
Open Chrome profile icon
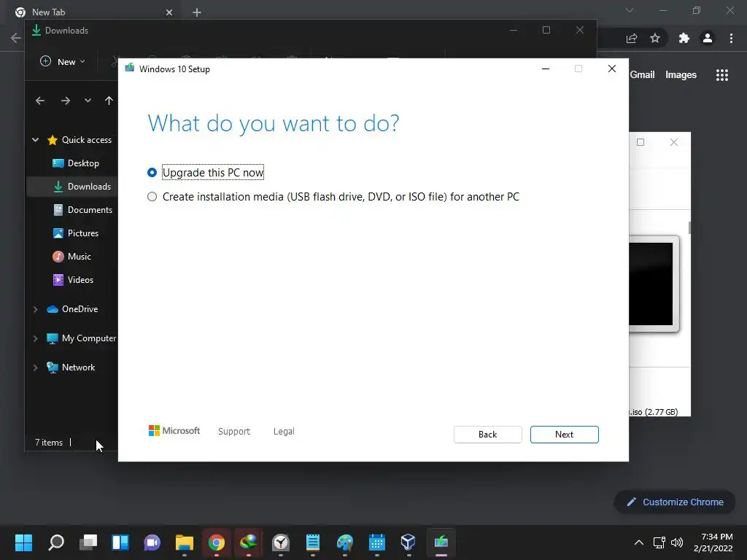[708, 38]
